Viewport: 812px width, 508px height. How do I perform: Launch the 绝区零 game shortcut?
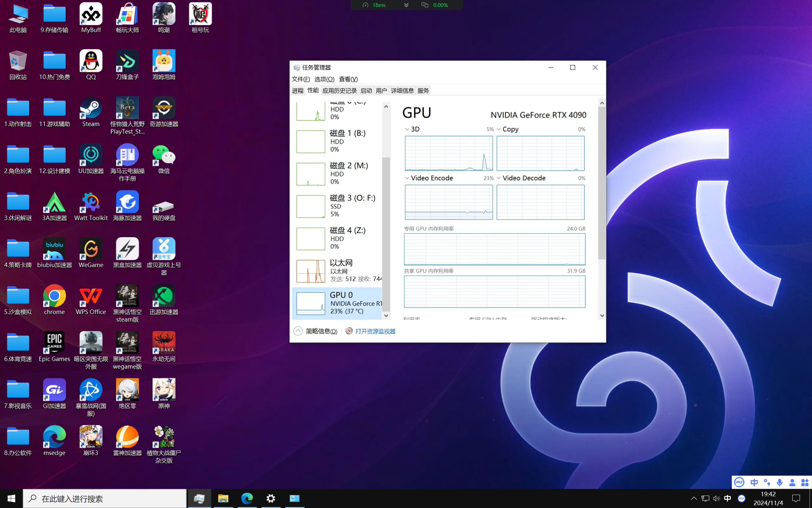pyautogui.click(x=128, y=394)
